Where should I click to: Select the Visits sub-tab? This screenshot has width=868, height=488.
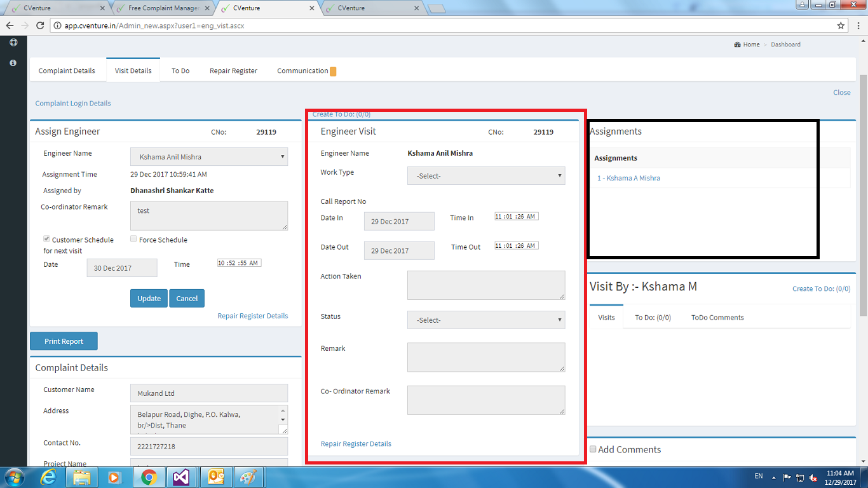(x=607, y=317)
